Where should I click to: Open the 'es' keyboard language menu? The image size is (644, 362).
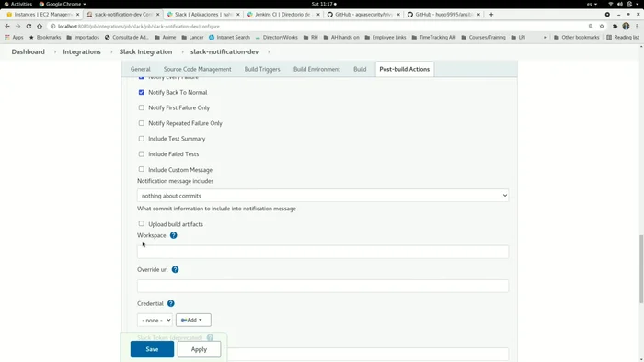592,4
